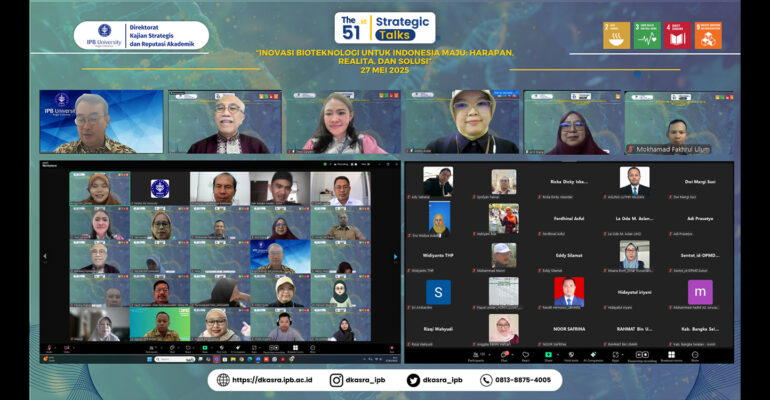Viewport: 770px width, 400px height.
Task: Open Participants panel in left Zoom window
Action: (x=152, y=349)
